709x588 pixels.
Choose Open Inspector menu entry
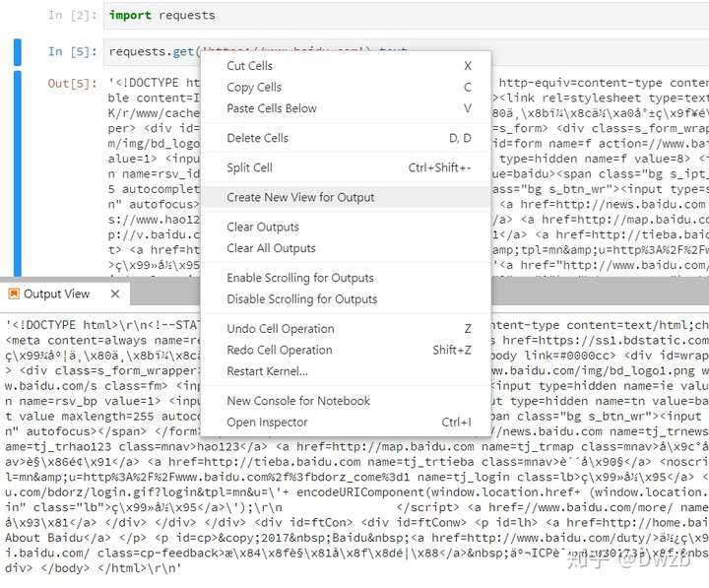pyautogui.click(x=346, y=422)
